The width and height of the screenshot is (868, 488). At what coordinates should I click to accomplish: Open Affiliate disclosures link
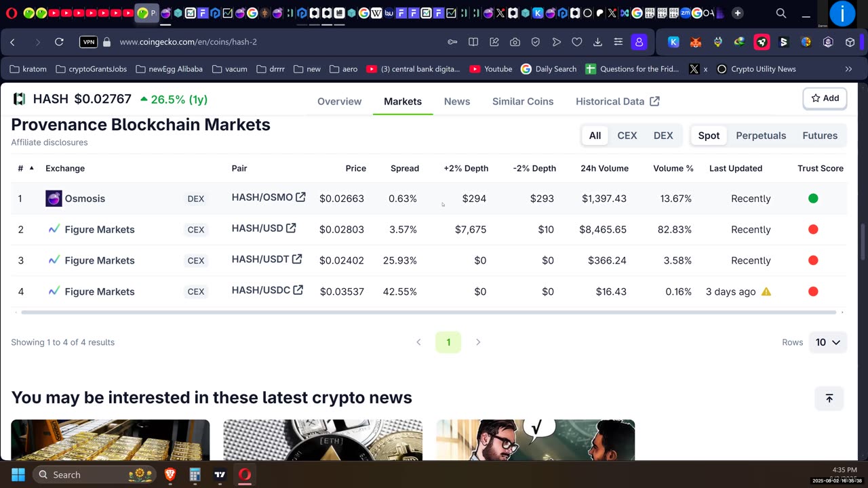(x=50, y=142)
